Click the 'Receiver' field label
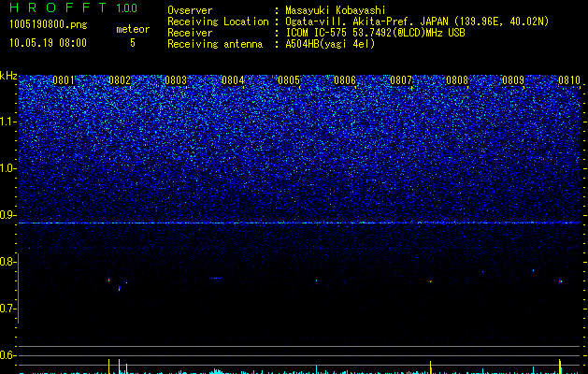The width and height of the screenshot is (588, 374). click(190, 33)
